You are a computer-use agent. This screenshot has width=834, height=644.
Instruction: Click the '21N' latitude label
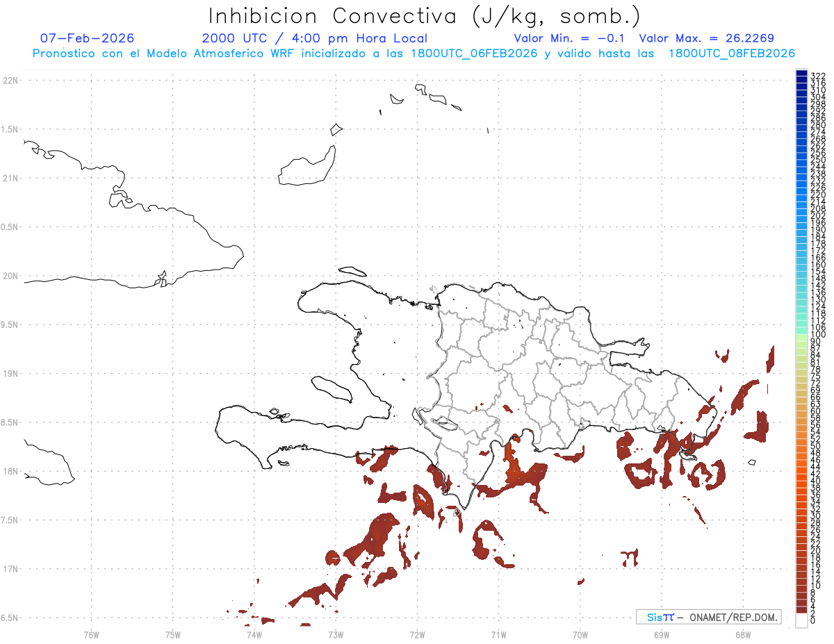point(10,179)
